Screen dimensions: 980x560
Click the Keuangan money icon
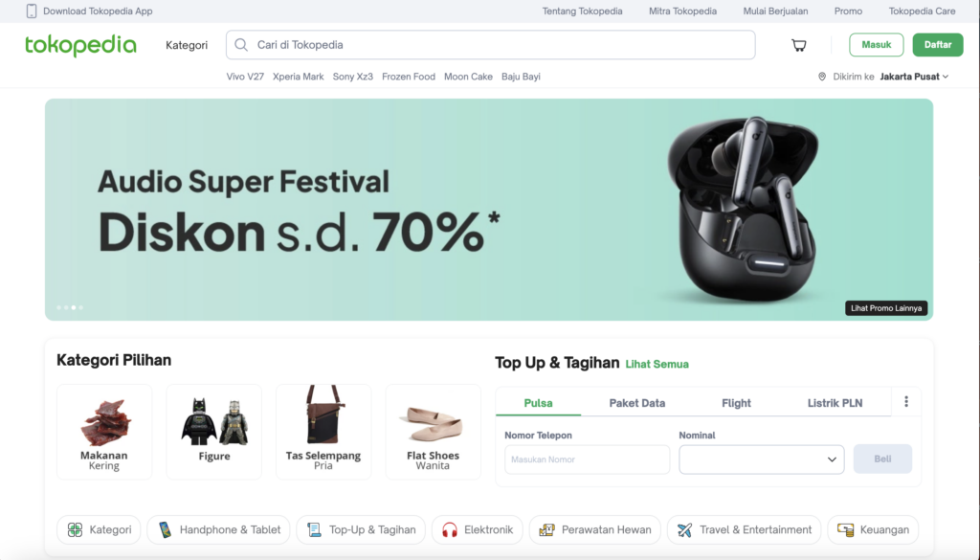point(844,528)
